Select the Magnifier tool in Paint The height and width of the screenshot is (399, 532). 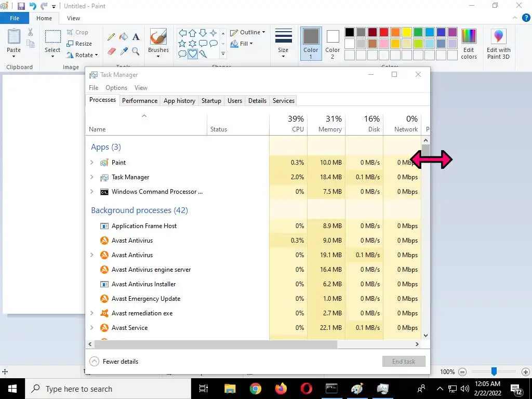coord(136,51)
